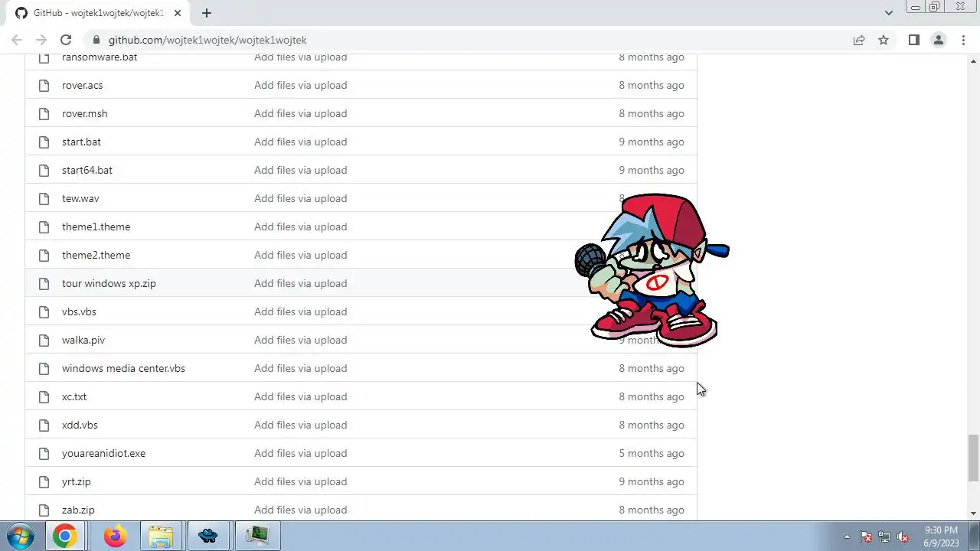Bookmark this page with the star icon

(884, 40)
